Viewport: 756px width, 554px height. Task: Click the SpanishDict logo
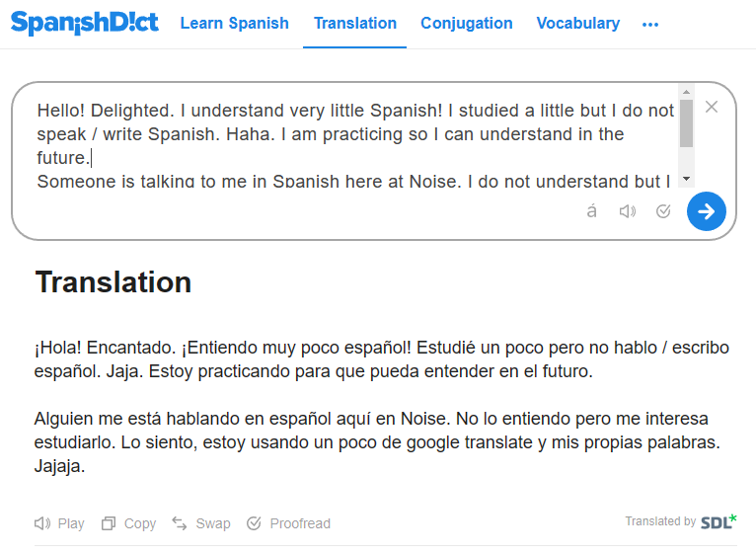[x=85, y=22]
